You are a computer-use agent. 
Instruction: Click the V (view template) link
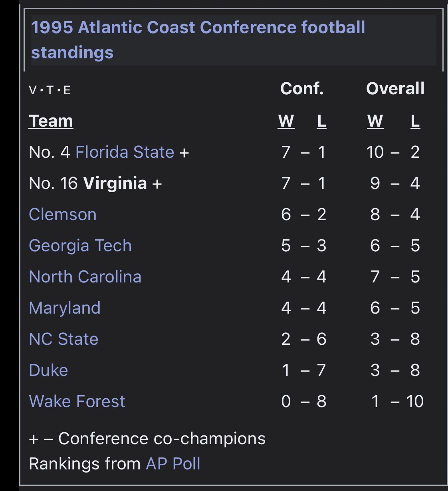click(x=32, y=90)
